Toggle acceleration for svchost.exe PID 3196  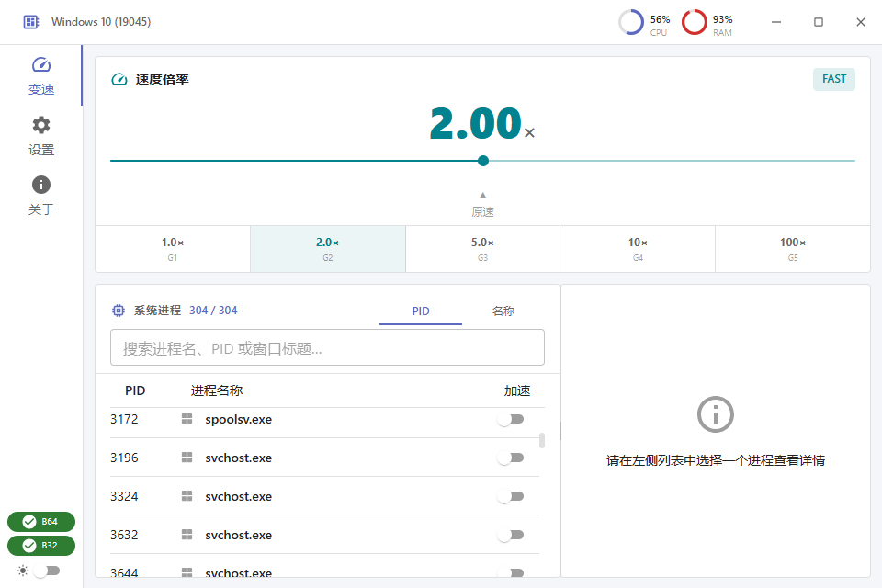[511, 458]
